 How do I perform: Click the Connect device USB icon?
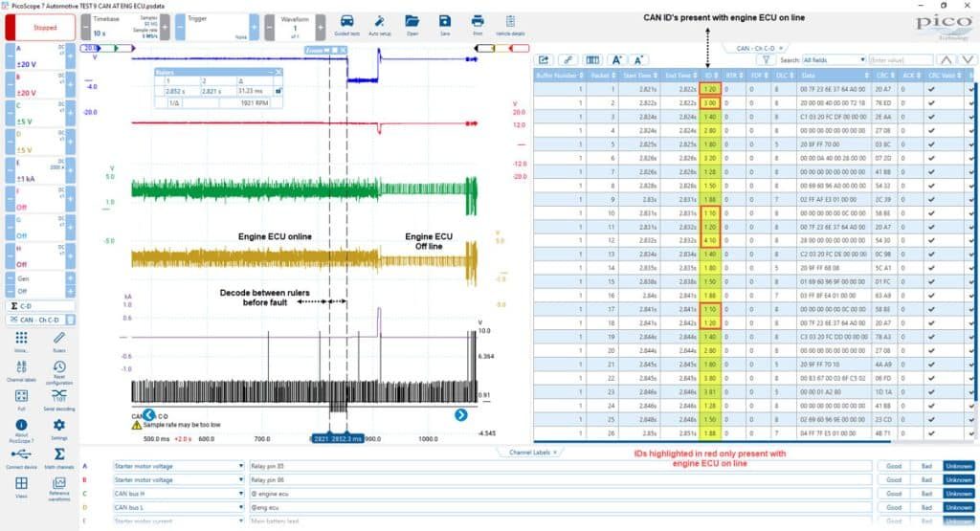(x=21, y=458)
